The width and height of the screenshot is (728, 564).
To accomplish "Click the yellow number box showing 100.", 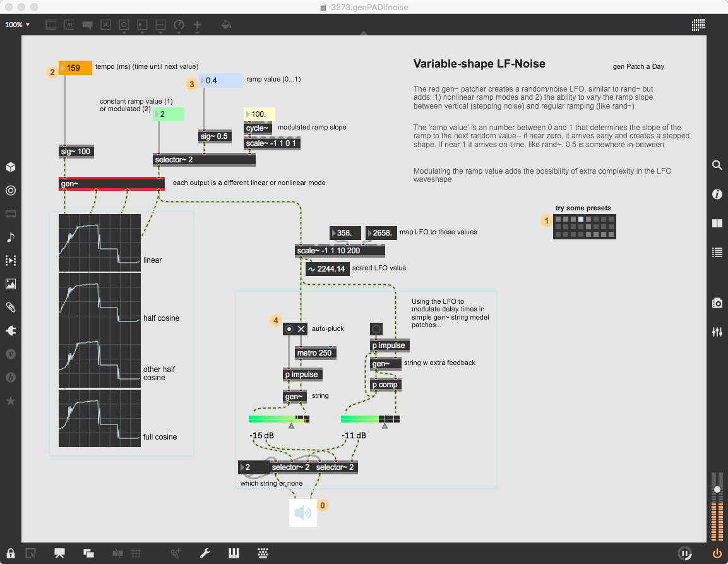I will pyautogui.click(x=259, y=114).
